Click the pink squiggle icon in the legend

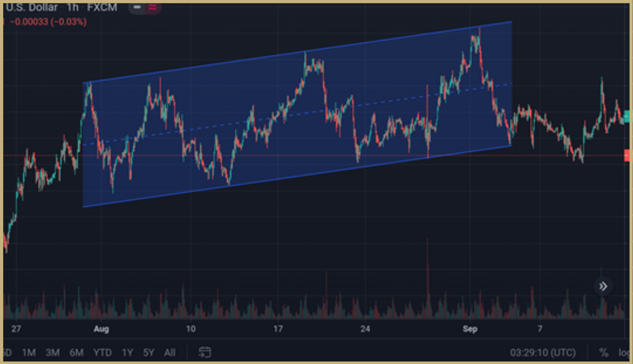[x=152, y=7]
